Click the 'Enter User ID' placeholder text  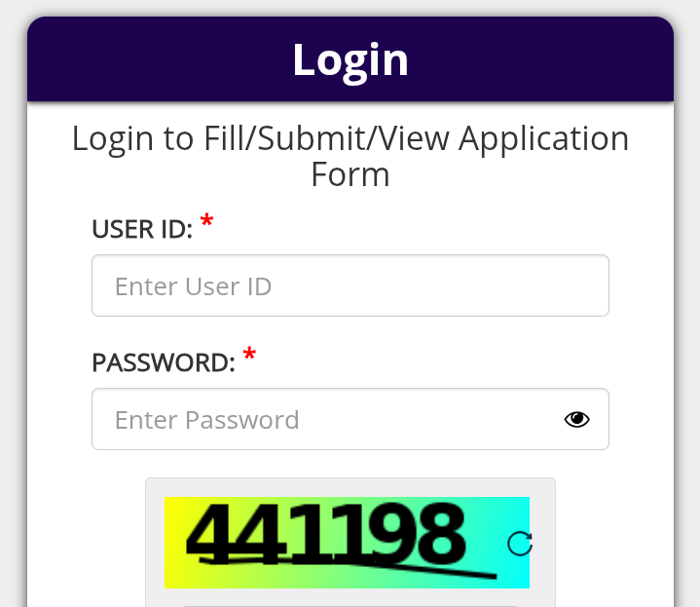pyautogui.click(x=193, y=286)
